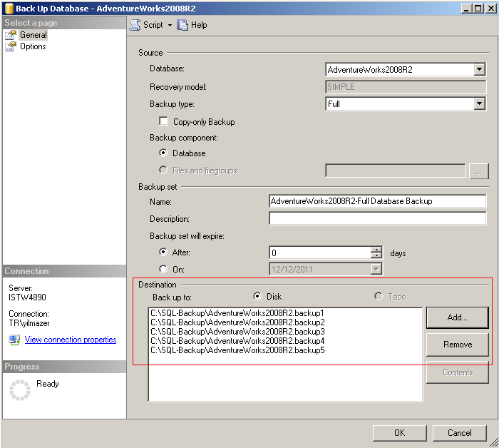Click the Ready progress spinner icon
Viewport: 499px width, 448px height.
pos(20,390)
